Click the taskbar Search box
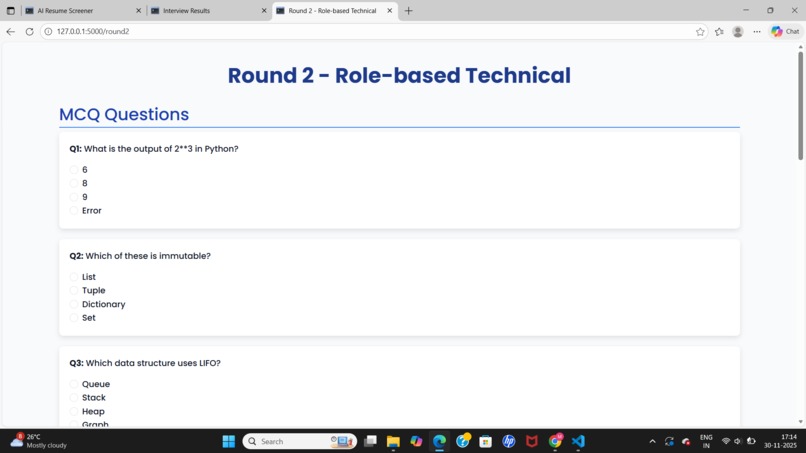 coord(300,441)
